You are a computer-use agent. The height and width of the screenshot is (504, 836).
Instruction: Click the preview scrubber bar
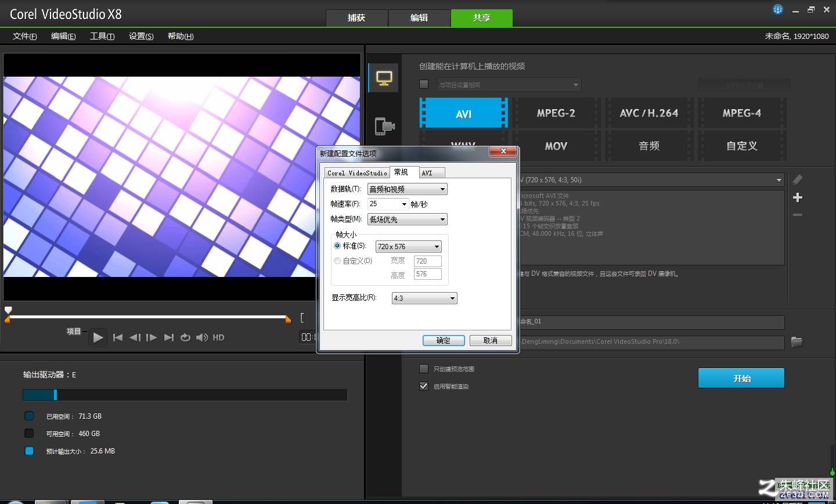(148, 317)
